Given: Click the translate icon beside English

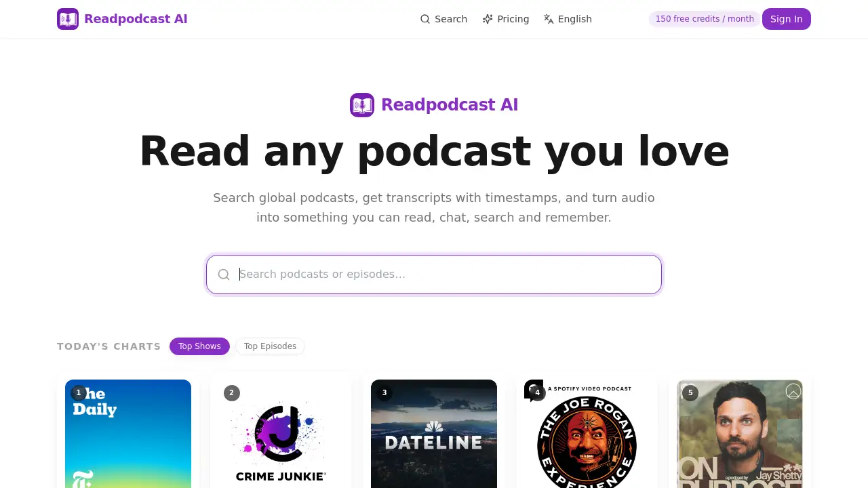Looking at the screenshot, I should 549,19.
